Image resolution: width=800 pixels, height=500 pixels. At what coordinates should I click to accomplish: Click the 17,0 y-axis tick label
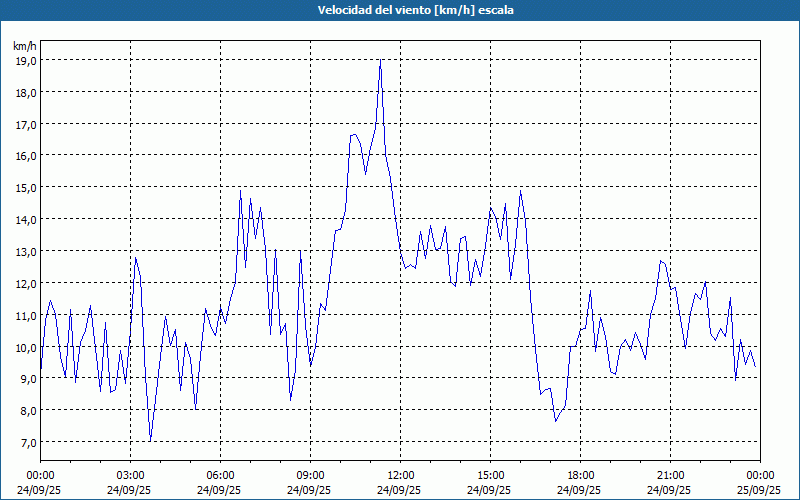click(x=25, y=124)
